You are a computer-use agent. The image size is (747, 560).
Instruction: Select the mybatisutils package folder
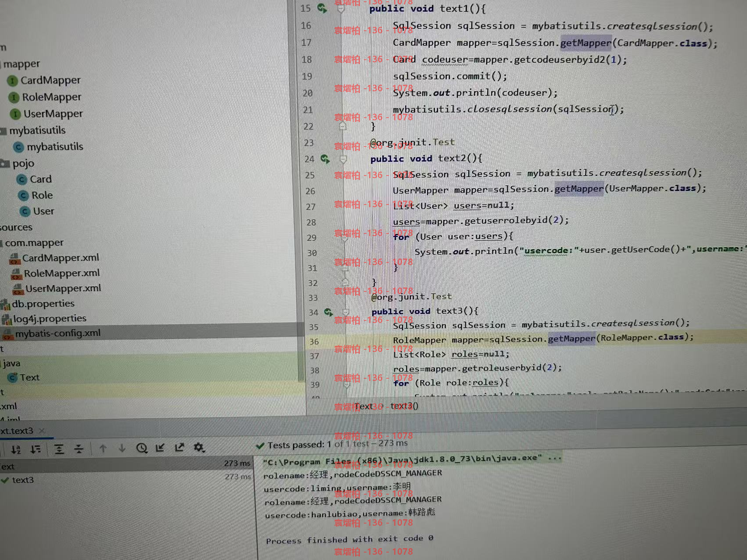click(37, 130)
